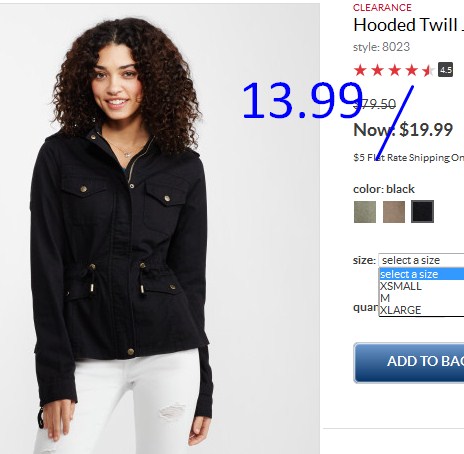Pick the highlighted 'select a size' option
This screenshot has width=464, height=454.
coord(422,274)
